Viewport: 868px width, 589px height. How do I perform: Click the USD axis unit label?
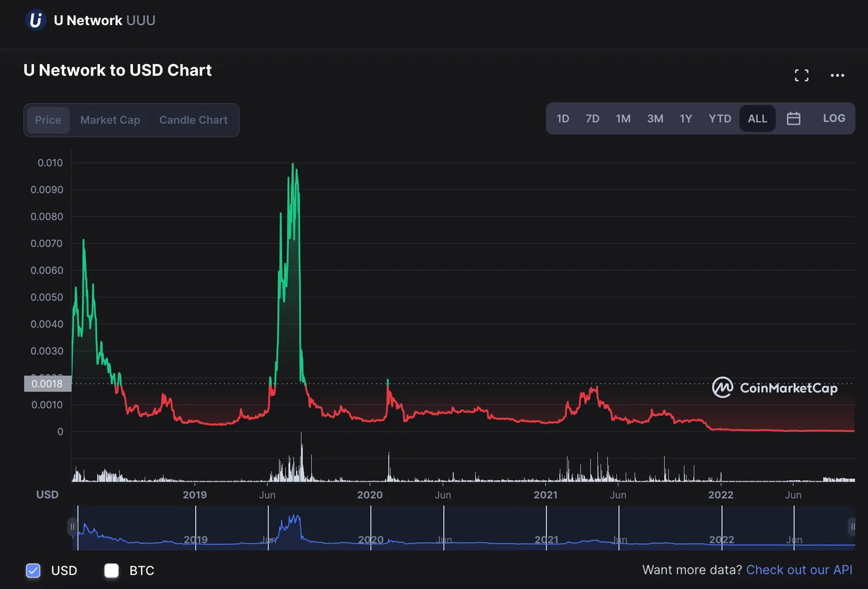47,495
